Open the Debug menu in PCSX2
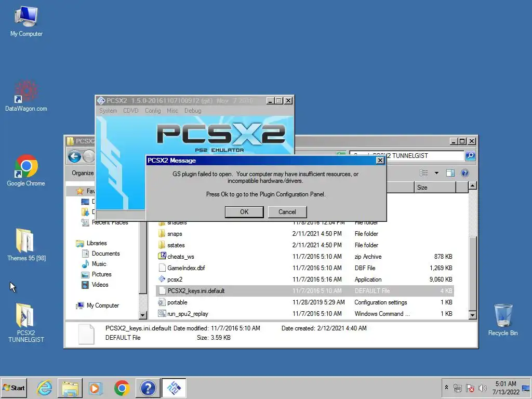 pyautogui.click(x=193, y=111)
